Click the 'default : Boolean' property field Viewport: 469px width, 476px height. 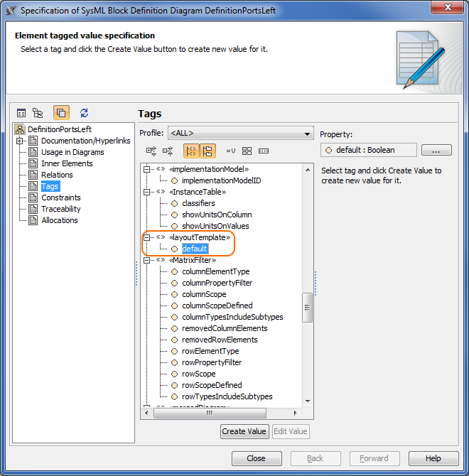[369, 150]
